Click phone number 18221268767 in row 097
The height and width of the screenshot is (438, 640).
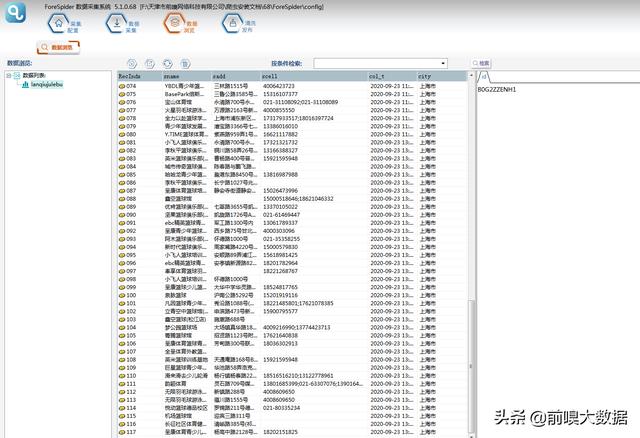tap(280, 271)
